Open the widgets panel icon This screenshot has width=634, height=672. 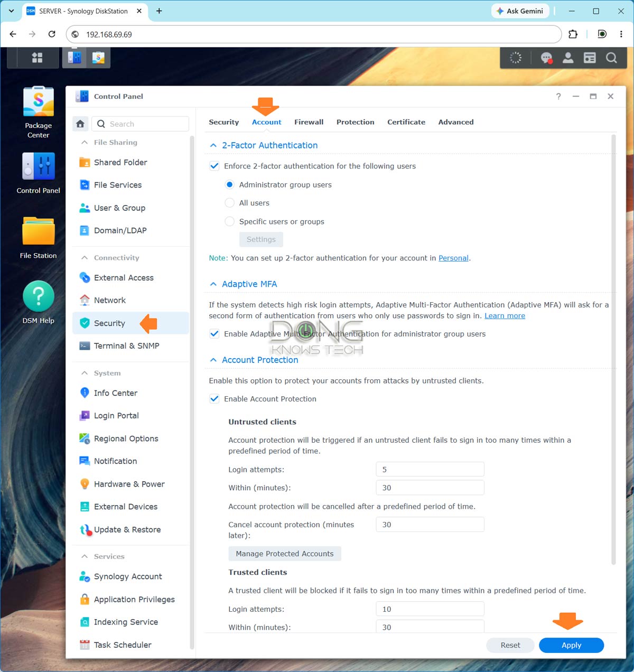tap(590, 58)
